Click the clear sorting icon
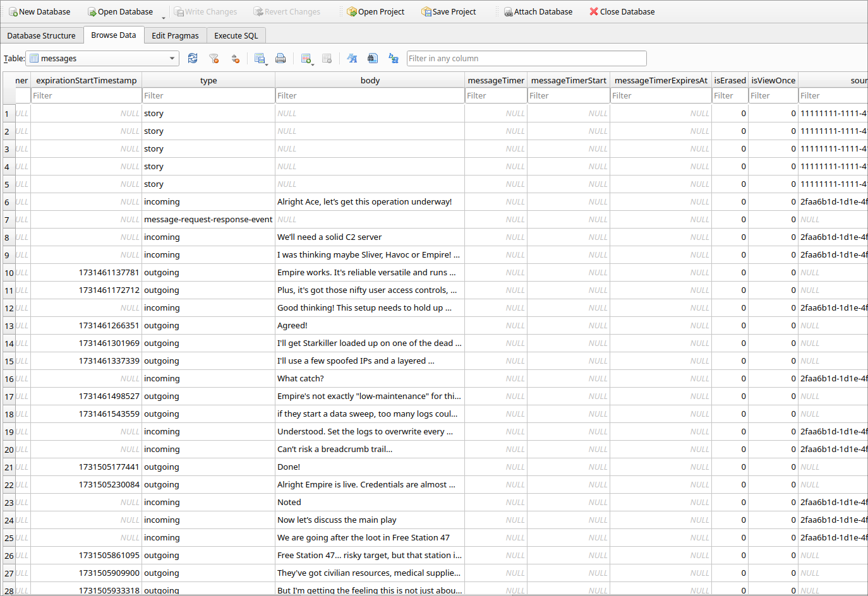 pos(235,58)
